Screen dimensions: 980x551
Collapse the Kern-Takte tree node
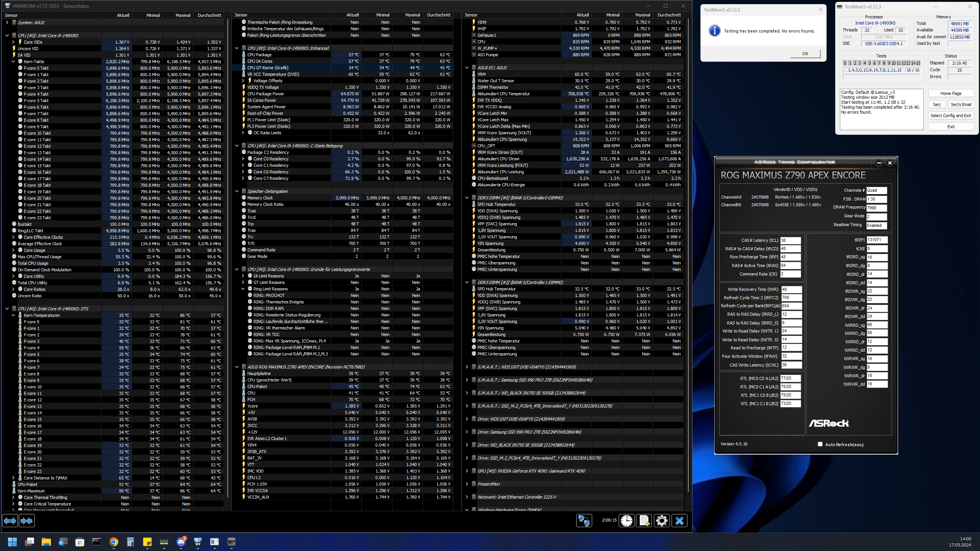[x=13, y=62]
